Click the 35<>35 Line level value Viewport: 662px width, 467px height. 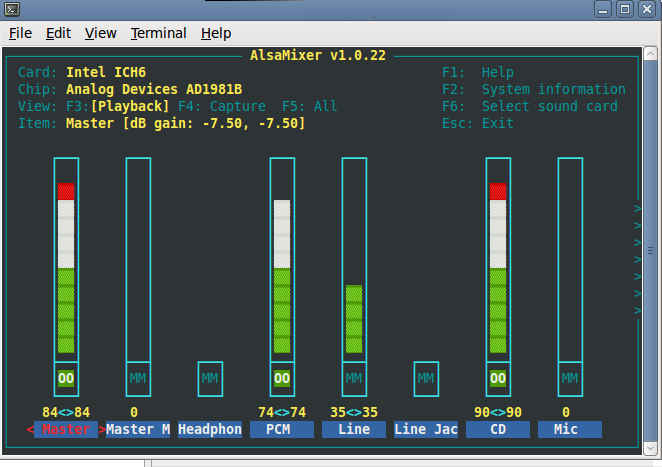point(354,412)
